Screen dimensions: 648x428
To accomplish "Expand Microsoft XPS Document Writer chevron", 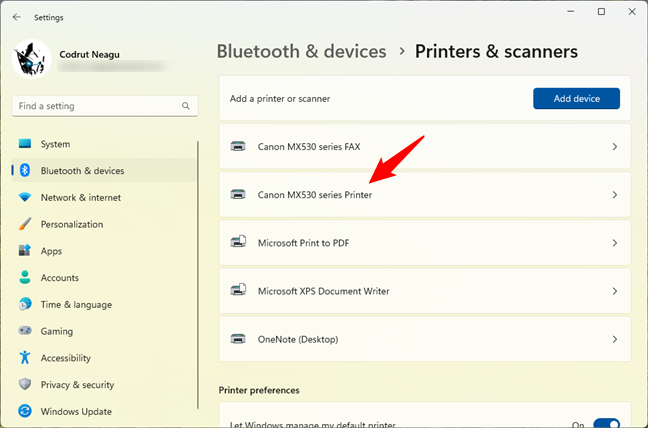I will 615,291.
